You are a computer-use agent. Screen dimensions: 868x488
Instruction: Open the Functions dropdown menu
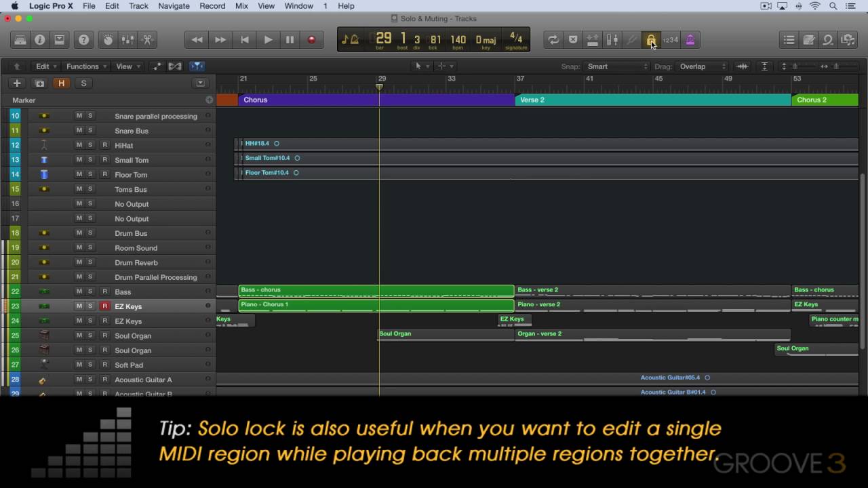pyautogui.click(x=87, y=66)
